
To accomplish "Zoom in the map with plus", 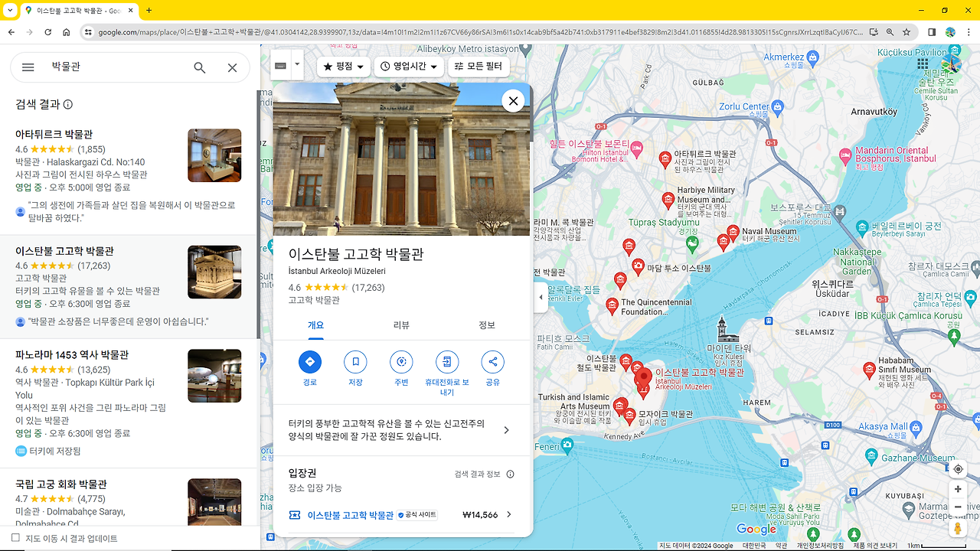I will (958, 489).
